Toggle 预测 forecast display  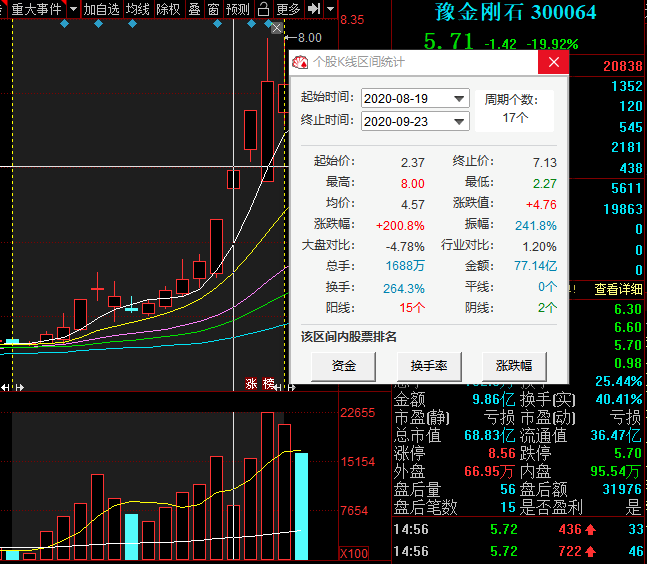(238, 9)
